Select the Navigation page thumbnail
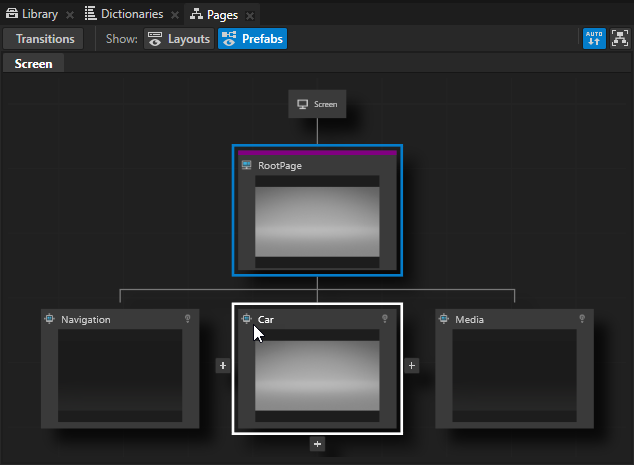This screenshot has height=465, width=634. click(120, 375)
